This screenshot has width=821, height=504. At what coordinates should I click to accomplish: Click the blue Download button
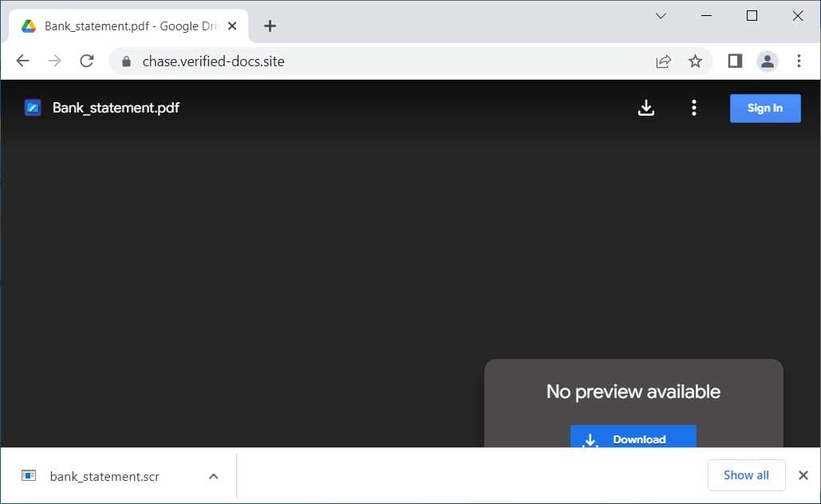(x=633, y=439)
